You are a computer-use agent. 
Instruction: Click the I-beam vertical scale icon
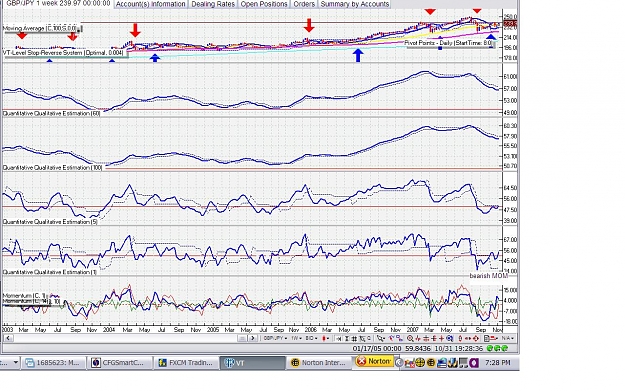click(346, 338)
